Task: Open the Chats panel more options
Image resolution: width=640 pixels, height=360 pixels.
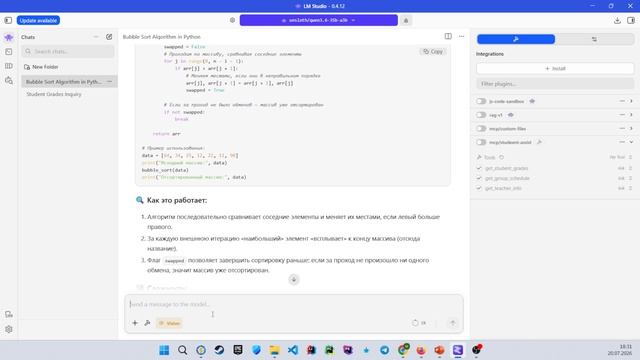Action: pyautogui.click(x=96, y=37)
